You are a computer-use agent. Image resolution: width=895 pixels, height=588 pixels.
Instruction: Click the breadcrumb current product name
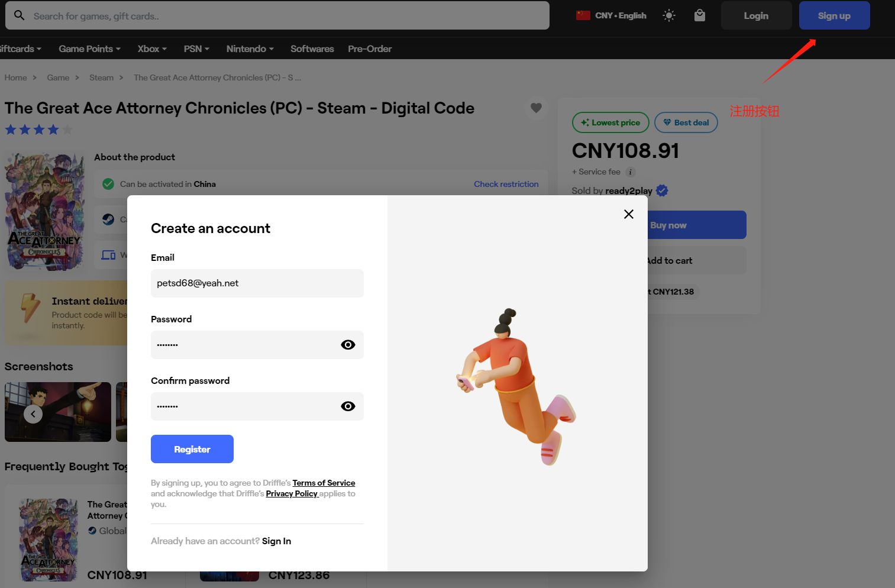(x=217, y=77)
